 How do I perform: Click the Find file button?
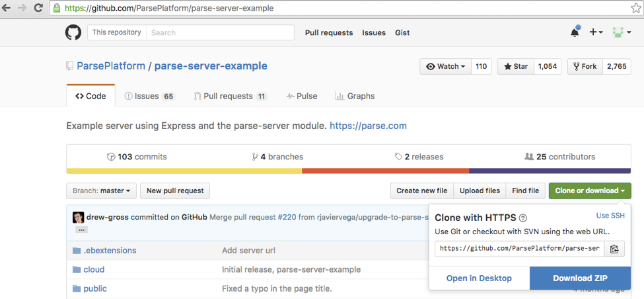525,191
